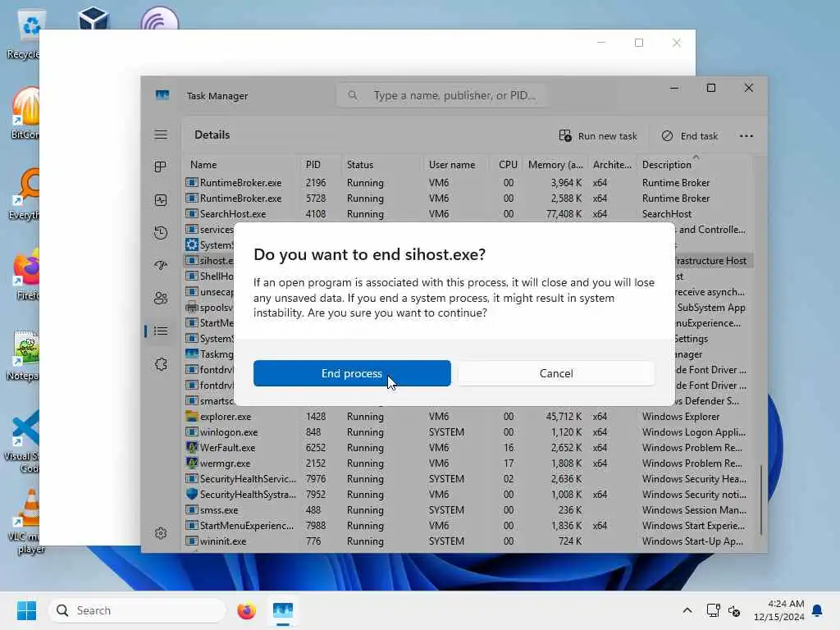Sort by the PID column header
Image resolution: width=840 pixels, height=630 pixels.
click(321, 165)
